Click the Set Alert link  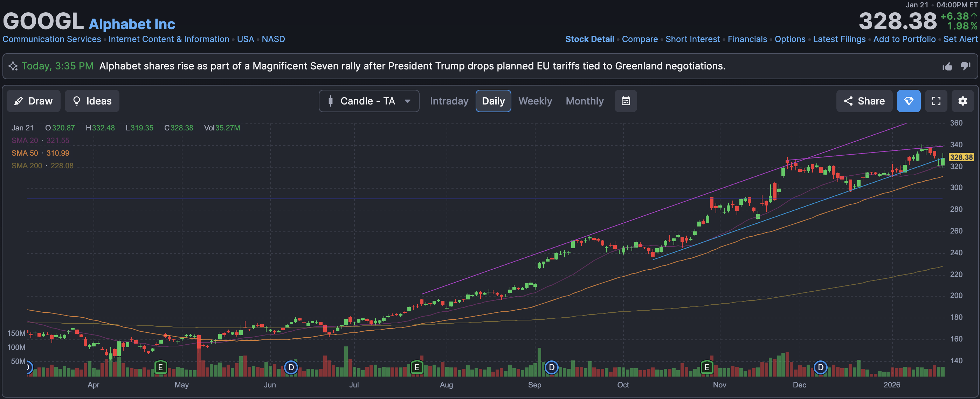(x=960, y=39)
